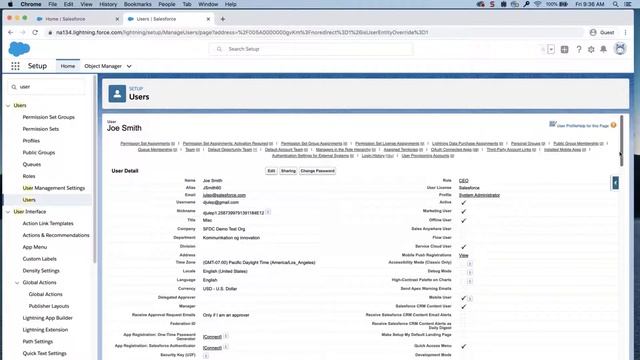The width and height of the screenshot is (640, 360).
Task: Click the Chrome address bar
Action: coord(314,32)
